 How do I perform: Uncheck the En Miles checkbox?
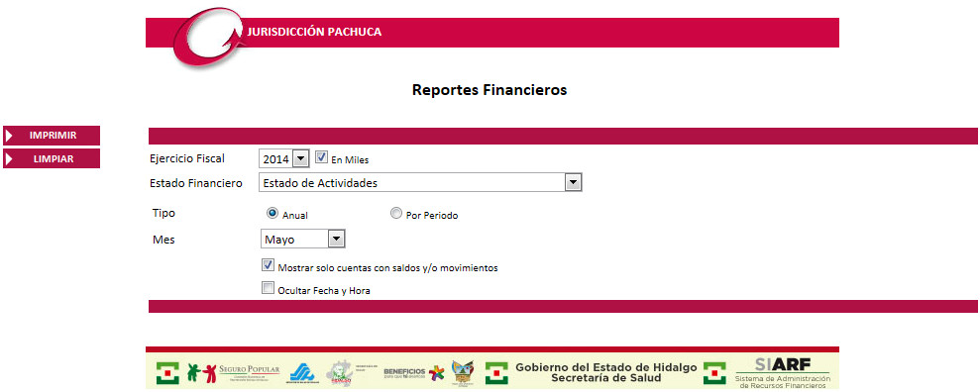click(x=321, y=158)
